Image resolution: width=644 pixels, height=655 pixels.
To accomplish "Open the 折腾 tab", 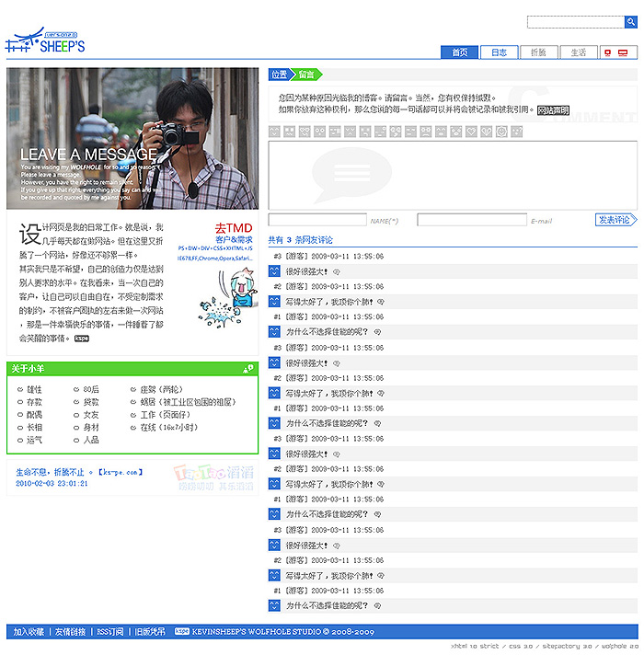I will point(538,52).
